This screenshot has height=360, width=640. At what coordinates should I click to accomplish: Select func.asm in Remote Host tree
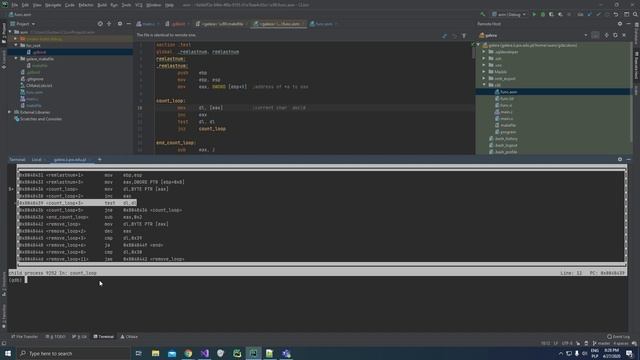pos(506,92)
